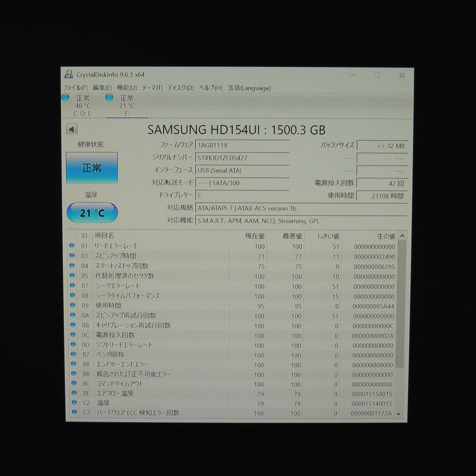Click status dot for ID C2 温度 row
This screenshot has width=476, height=476.
point(75,402)
